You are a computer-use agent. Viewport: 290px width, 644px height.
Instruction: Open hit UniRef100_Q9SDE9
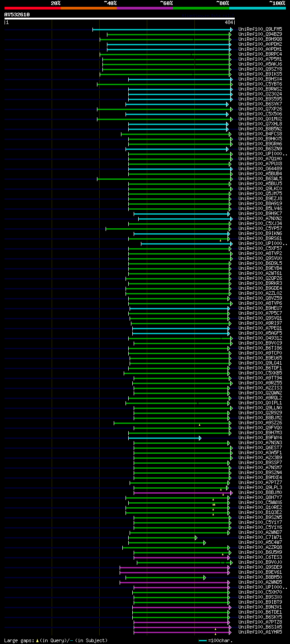click(x=260, y=567)
